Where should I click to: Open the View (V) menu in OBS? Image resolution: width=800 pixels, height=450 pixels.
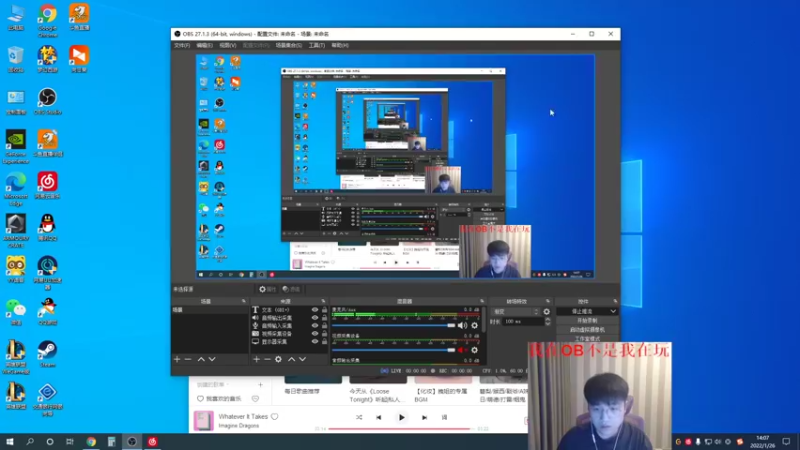click(x=228, y=45)
